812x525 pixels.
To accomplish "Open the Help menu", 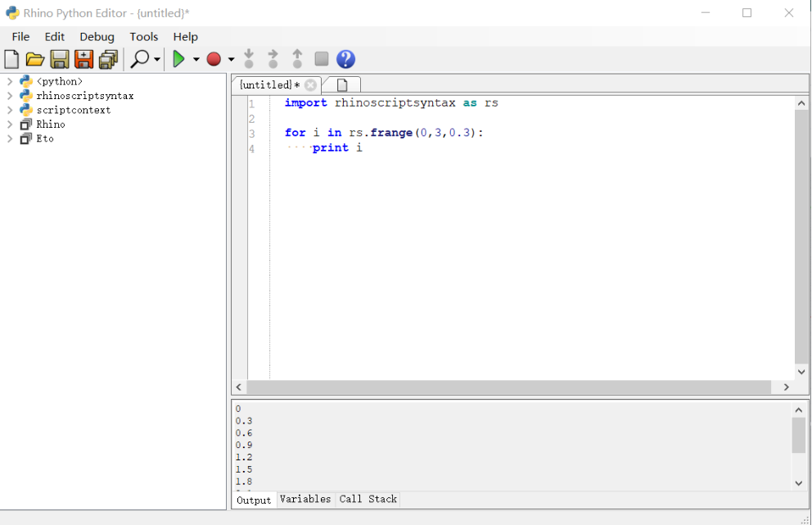I will tap(185, 37).
